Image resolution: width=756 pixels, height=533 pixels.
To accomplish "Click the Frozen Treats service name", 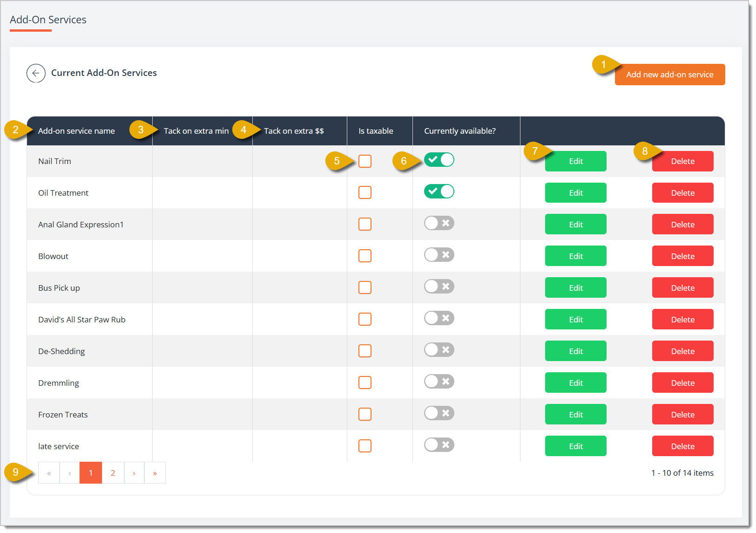I will [x=63, y=415].
